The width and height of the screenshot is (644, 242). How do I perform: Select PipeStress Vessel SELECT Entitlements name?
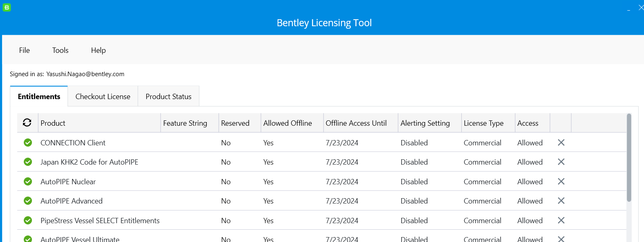click(x=100, y=221)
